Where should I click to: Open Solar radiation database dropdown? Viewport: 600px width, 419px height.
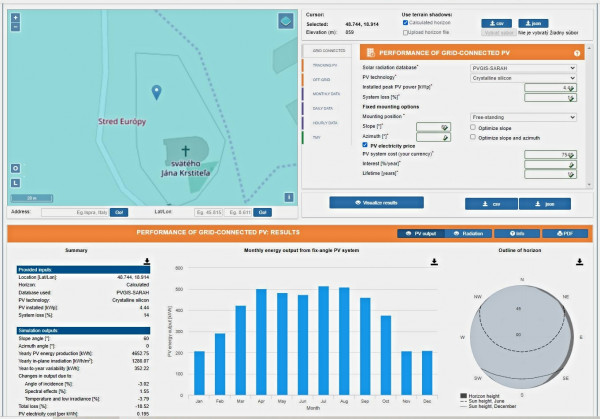pos(523,68)
